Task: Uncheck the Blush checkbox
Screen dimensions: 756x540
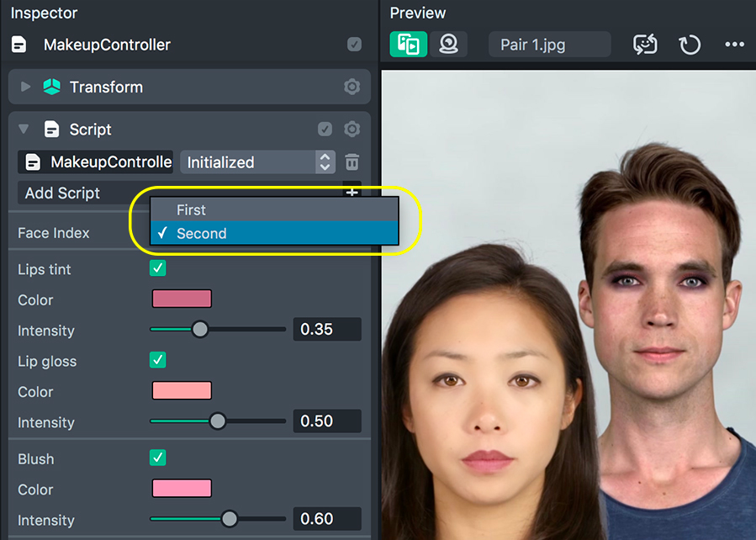Action: tap(158, 458)
